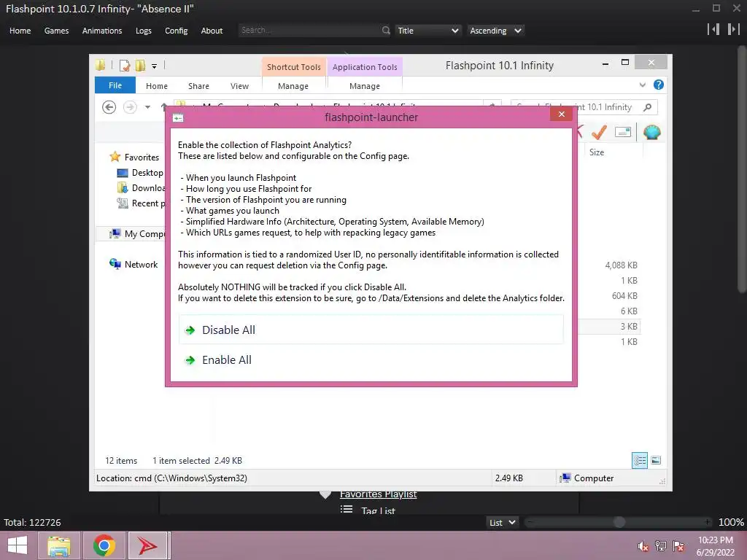747x560 pixels.
Task: Open Google Chrome from taskbar
Action: point(104,545)
